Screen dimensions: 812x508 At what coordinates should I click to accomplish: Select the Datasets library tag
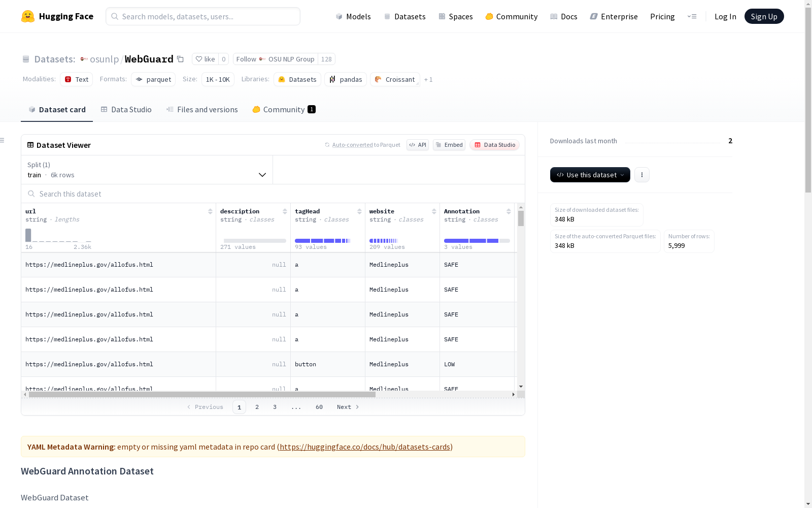pos(297,79)
